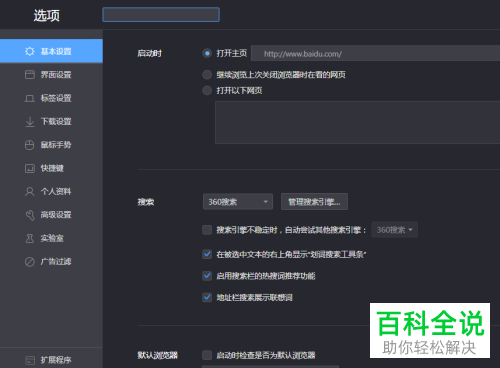
Task: Open 下载设置 settings page
Action: coord(51,122)
